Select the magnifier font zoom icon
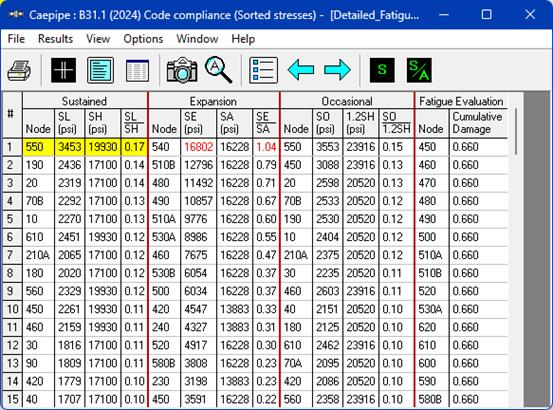Image resolution: width=553 pixels, height=410 pixels. click(x=219, y=71)
